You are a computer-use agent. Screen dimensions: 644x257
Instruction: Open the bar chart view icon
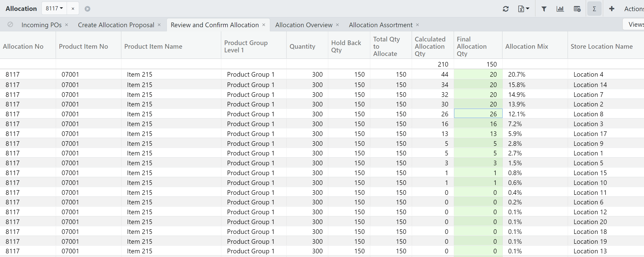tap(560, 9)
